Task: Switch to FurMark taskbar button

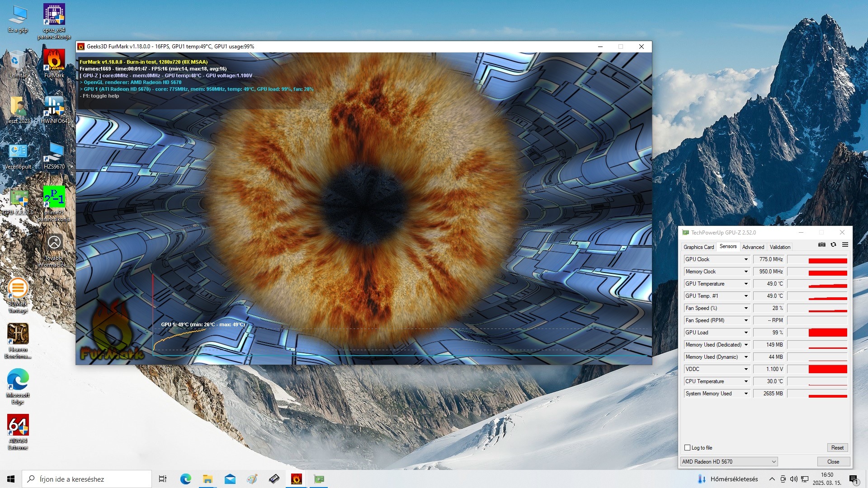Action: coord(297,479)
